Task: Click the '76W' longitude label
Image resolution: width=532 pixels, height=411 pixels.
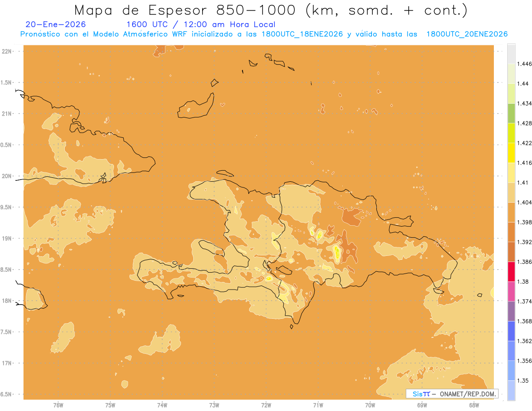Action: (x=58, y=405)
